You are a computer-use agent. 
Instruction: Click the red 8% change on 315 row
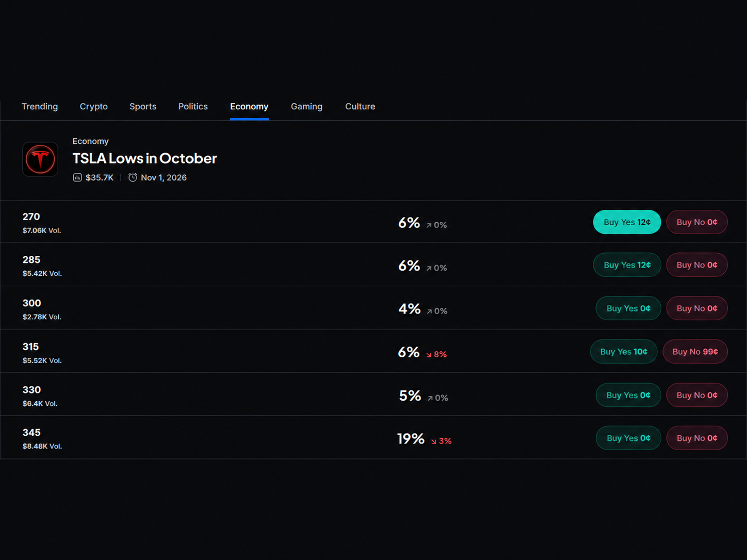pos(436,354)
